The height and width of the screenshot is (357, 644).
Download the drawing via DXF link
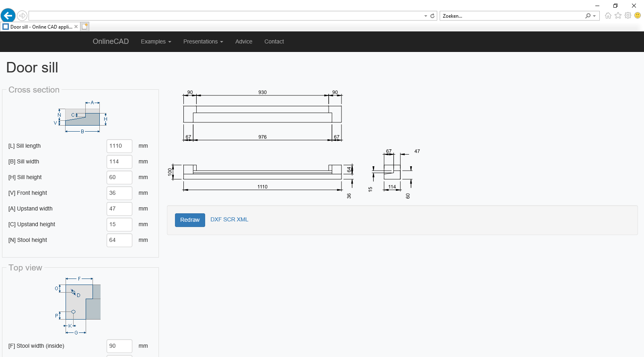[x=216, y=219]
